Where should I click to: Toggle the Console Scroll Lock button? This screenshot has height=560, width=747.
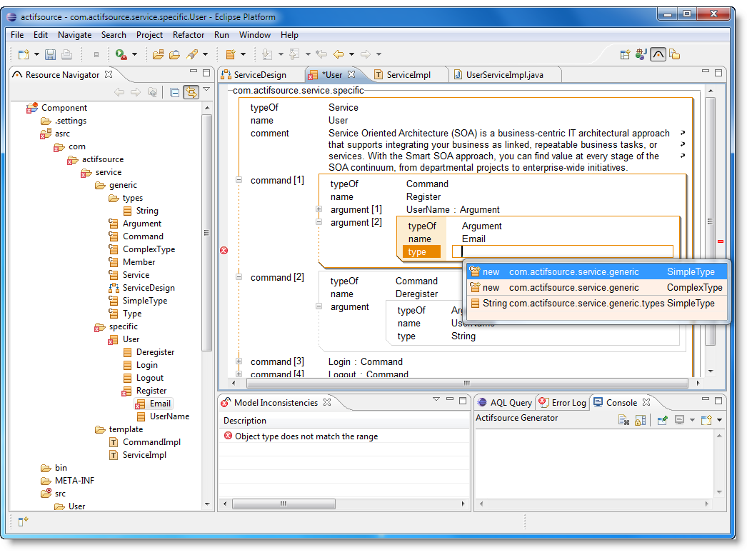coord(640,421)
